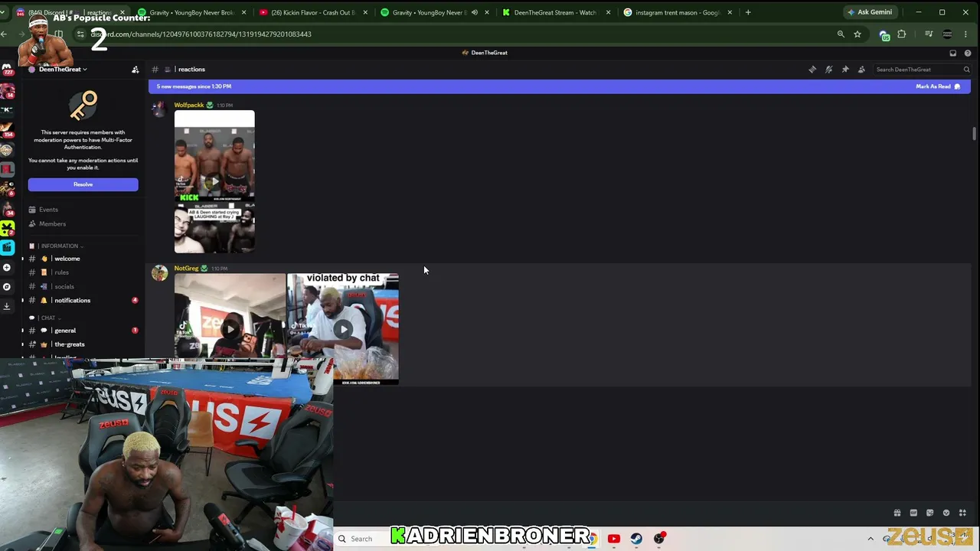Collapse the CHAT category

[50, 318]
